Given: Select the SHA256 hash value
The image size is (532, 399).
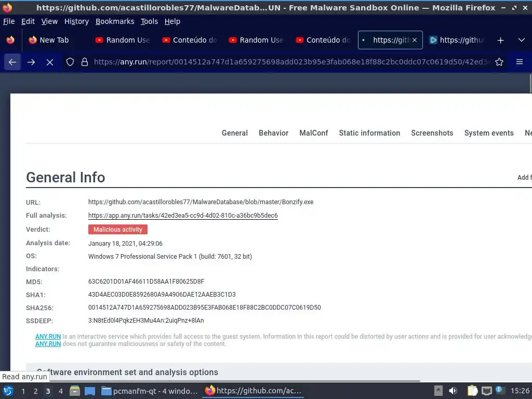Looking at the screenshot, I should pos(205,308).
